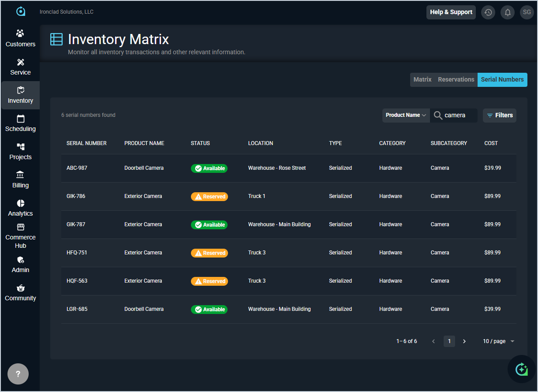Open Analytics pie chart section
This screenshot has height=392, width=538.
20,208
